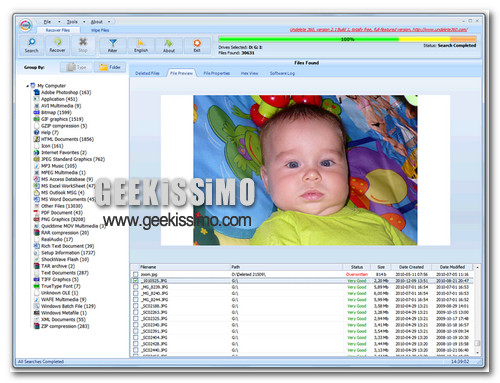Click the Search toolbar icon
500x383 pixels.
pyautogui.click(x=32, y=45)
